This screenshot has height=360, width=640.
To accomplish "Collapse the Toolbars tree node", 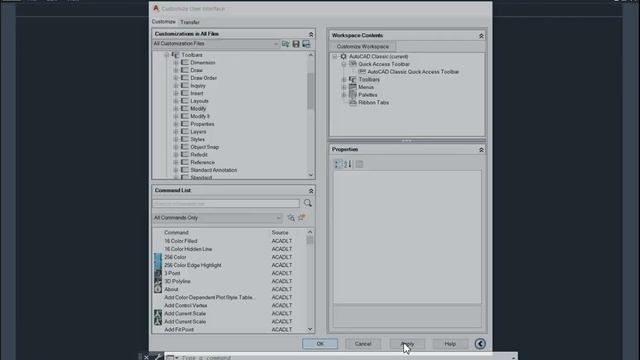I will click(x=167, y=55).
